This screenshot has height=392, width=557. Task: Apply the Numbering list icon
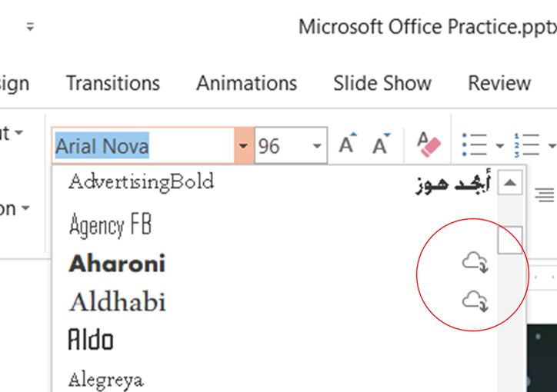(528, 145)
